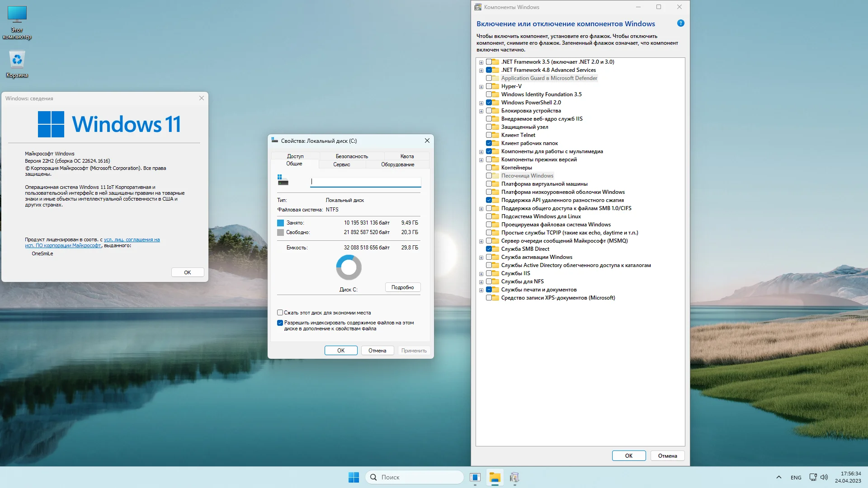Open the volume icon in system tray
Viewport: 868px width, 488px height.
[824, 477]
